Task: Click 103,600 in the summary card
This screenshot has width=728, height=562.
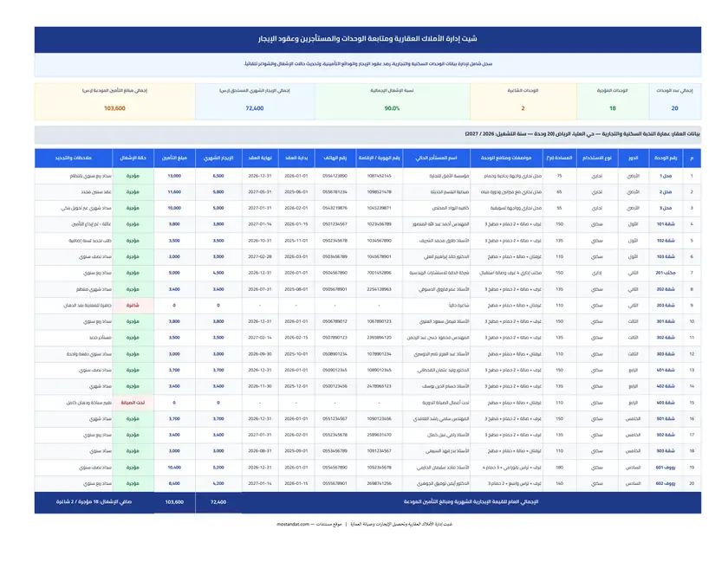Action: click(114, 108)
